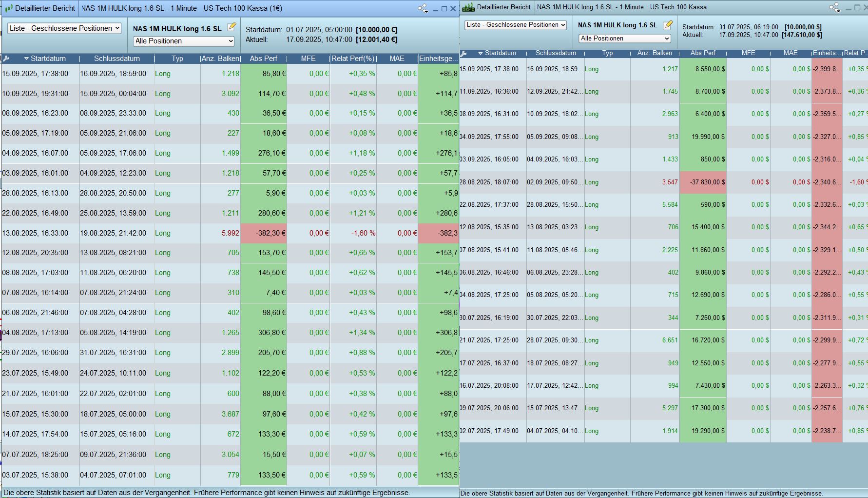Image resolution: width=868 pixels, height=498 pixels.
Task: Open share options in the left report window
Action: 423,8
